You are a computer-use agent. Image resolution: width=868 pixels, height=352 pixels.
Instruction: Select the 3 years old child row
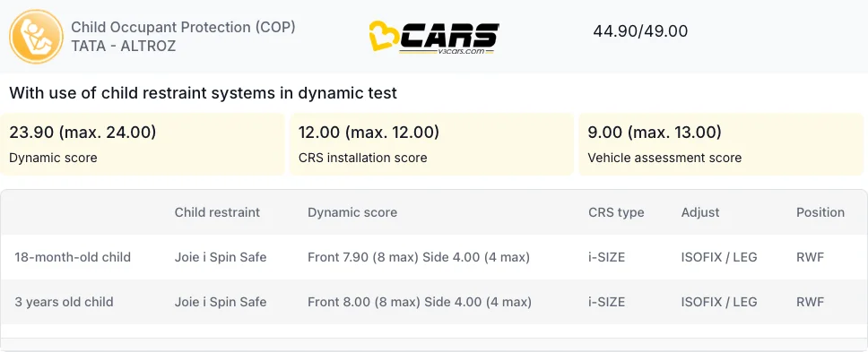[434, 302]
